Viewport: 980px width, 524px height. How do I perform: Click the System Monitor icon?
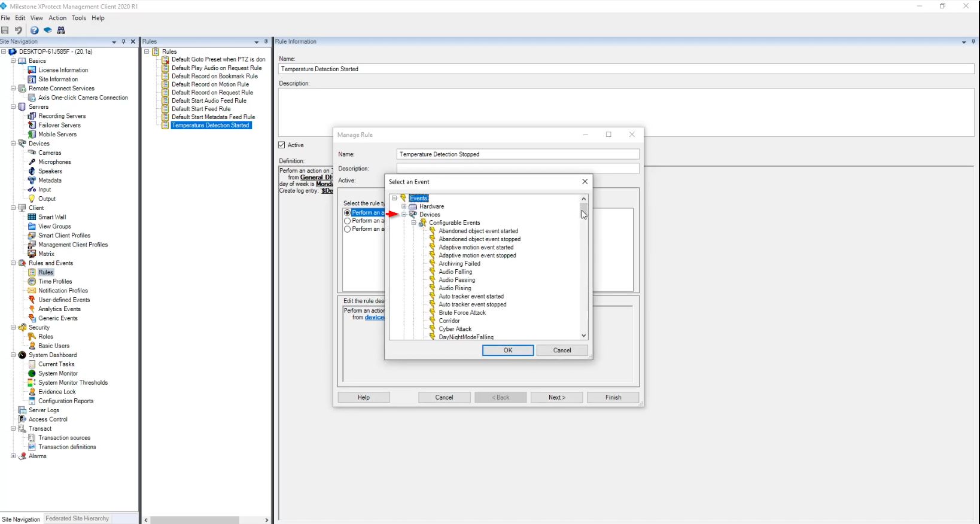[x=32, y=373]
